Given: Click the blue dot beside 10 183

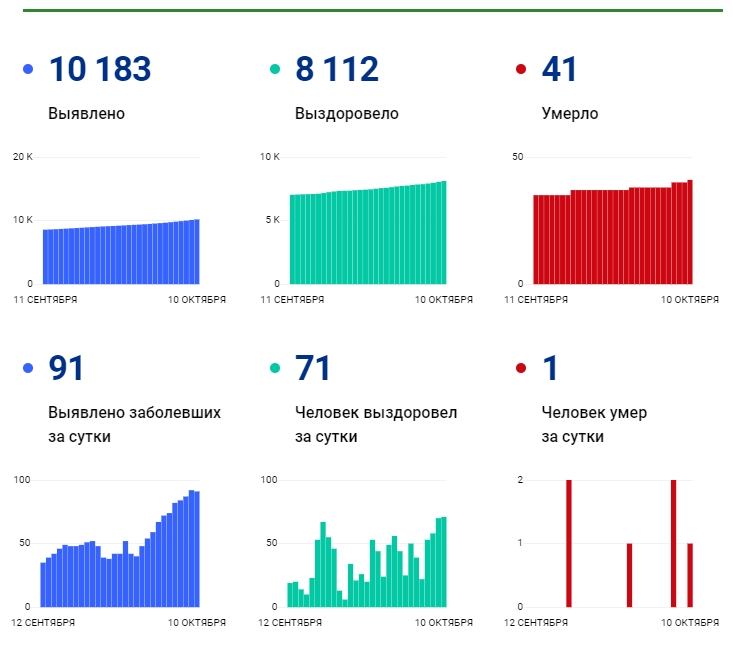Looking at the screenshot, I should click(x=28, y=69).
